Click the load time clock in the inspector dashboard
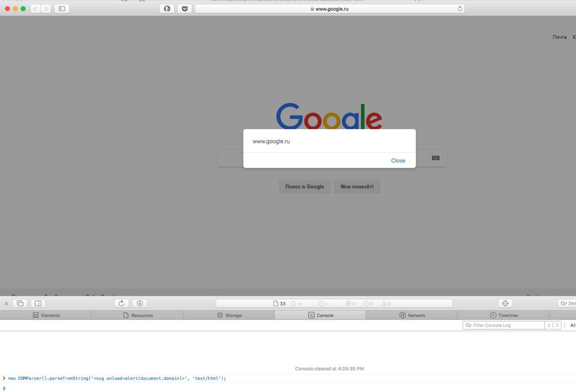This screenshot has width=576, height=392. (x=324, y=303)
